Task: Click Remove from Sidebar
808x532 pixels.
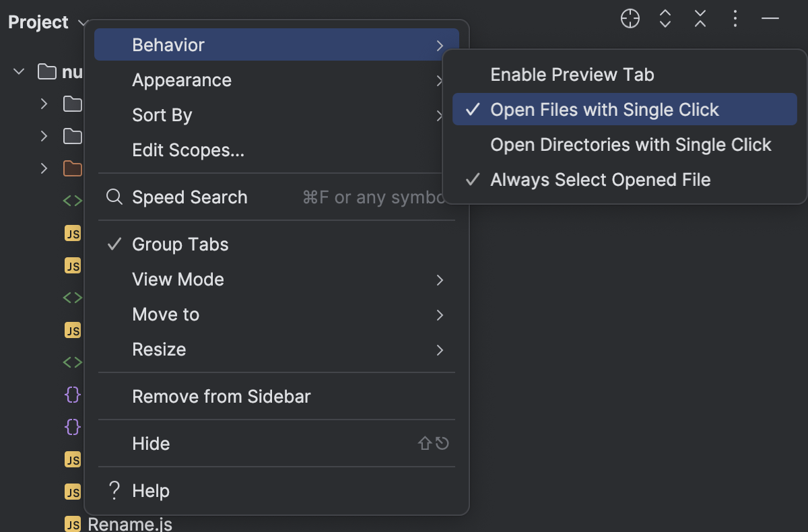Action: [222, 396]
